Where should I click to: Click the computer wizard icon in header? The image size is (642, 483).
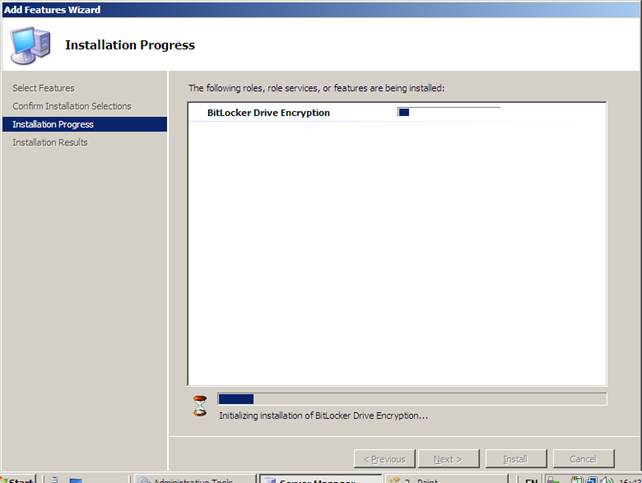tap(30, 45)
